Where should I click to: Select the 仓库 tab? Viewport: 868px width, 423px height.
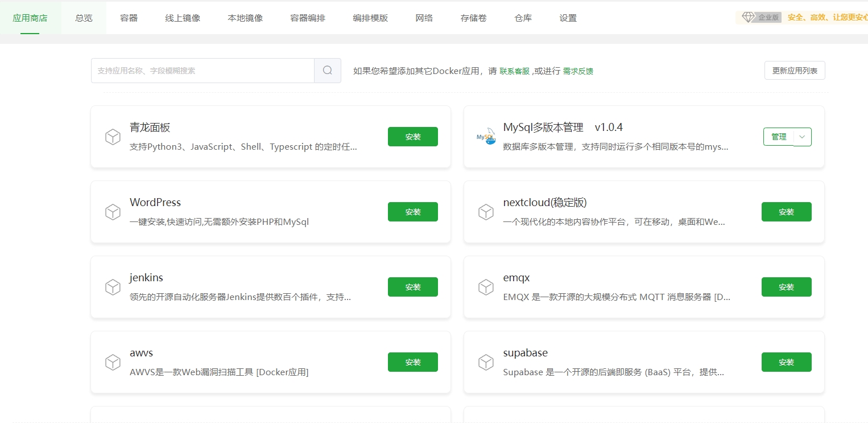tap(523, 18)
